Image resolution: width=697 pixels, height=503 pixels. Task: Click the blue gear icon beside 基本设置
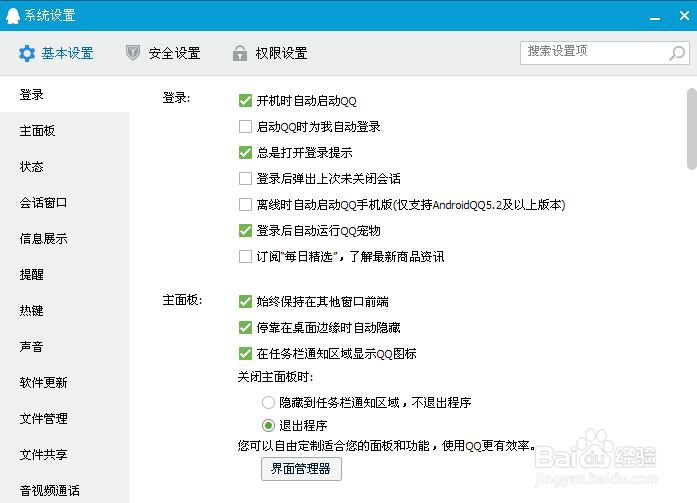click(27, 53)
